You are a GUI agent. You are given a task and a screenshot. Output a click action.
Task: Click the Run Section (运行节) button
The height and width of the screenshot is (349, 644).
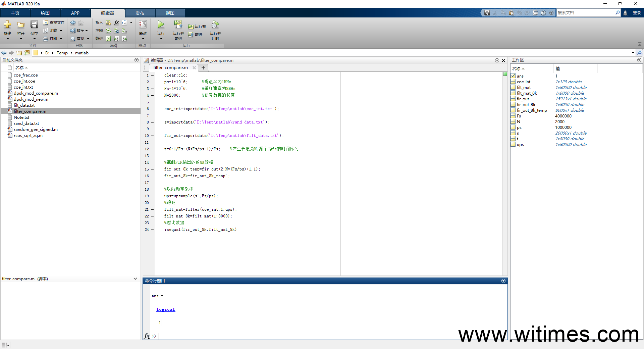[x=197, y=27]
